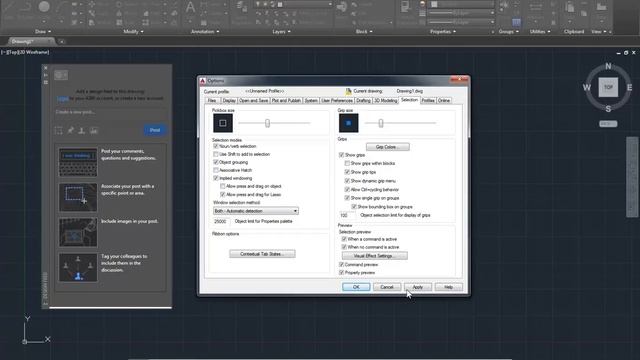Toggle When no command is active

point(344,247)
